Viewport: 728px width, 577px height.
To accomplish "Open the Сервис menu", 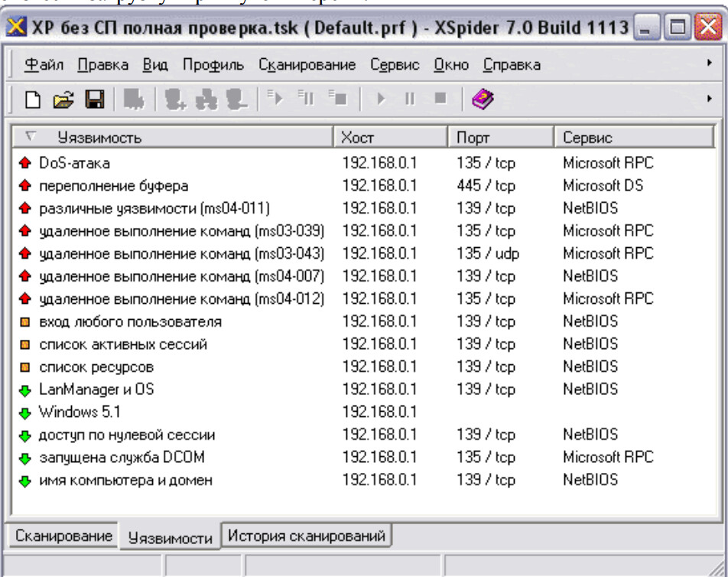I will (x=395, y=65).
